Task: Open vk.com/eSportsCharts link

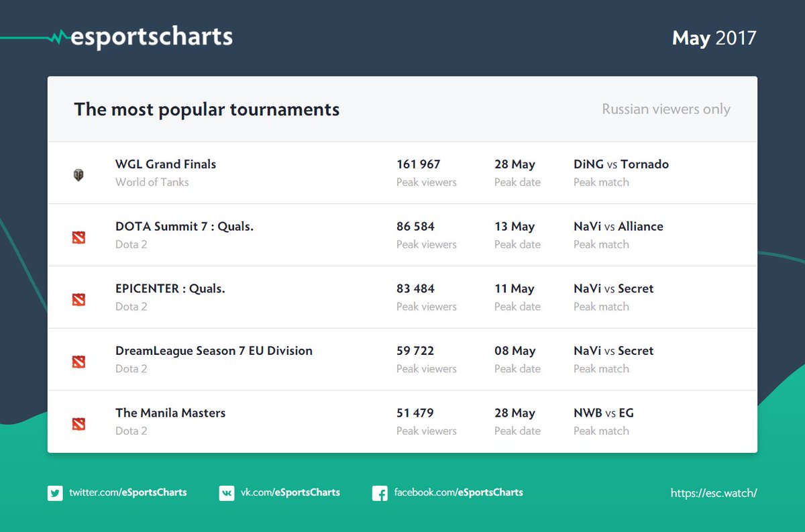Action: tap(290, 492)
